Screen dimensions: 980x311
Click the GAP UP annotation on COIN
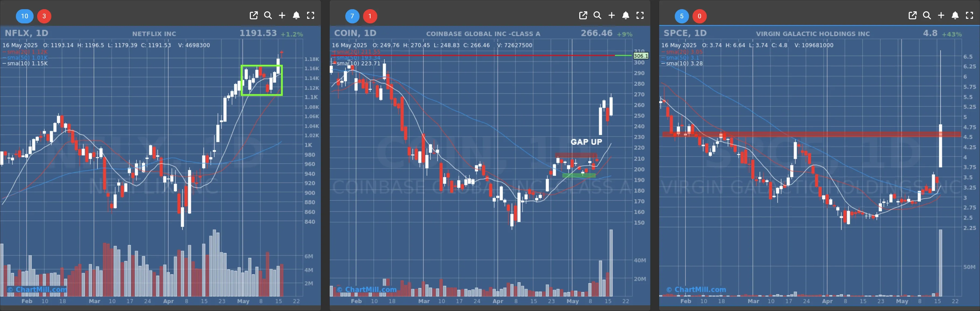[x=586, y=142]
